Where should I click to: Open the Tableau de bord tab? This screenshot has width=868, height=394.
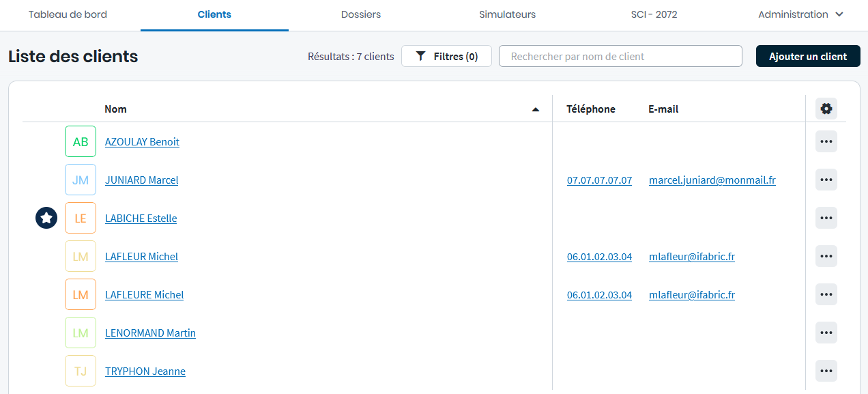[68, 14]
